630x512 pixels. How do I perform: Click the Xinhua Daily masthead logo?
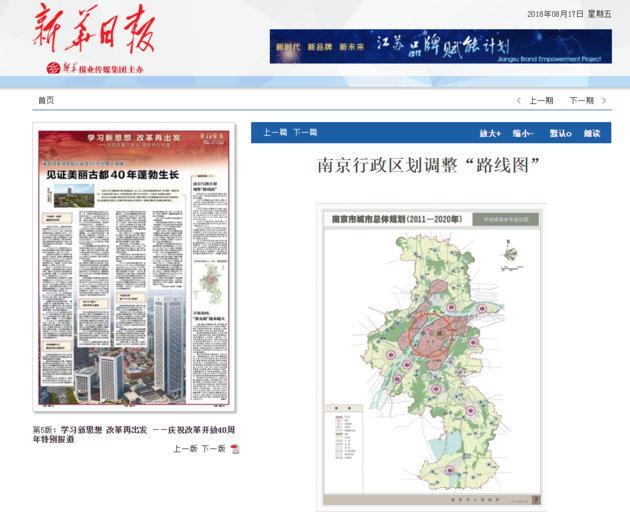coord(93,28)
